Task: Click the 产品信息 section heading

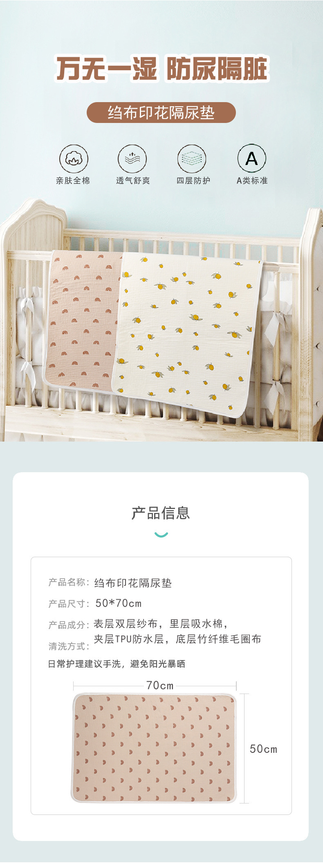Action: [161, 513]
